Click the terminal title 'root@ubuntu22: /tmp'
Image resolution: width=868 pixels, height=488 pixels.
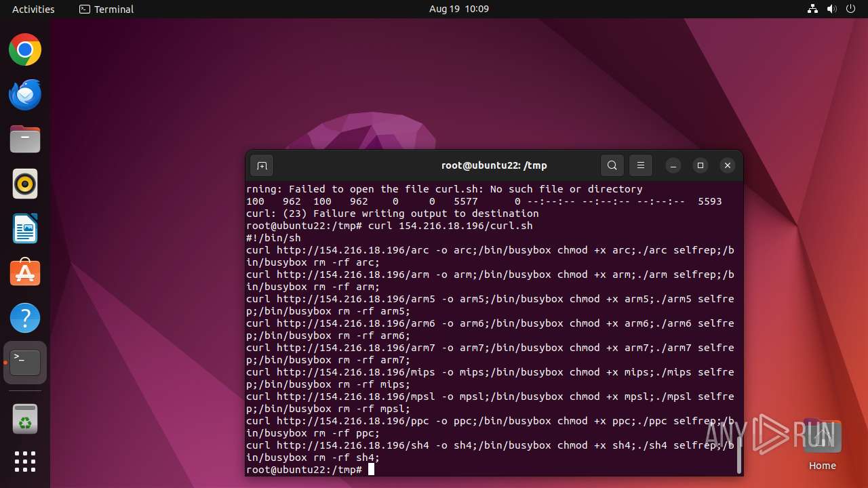[x=494, y=165]
